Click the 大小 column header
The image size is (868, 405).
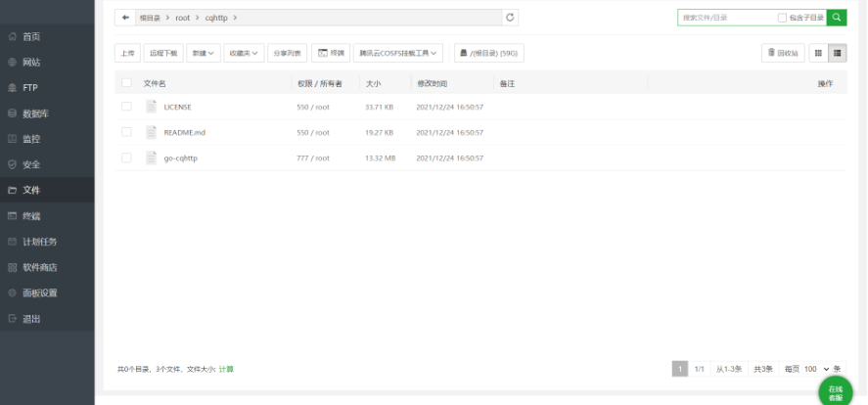tap(373, 83)
